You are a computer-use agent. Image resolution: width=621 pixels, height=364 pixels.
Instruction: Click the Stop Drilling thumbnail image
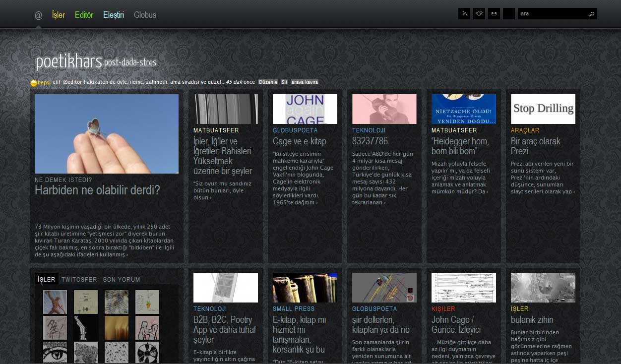click(543, 109)
